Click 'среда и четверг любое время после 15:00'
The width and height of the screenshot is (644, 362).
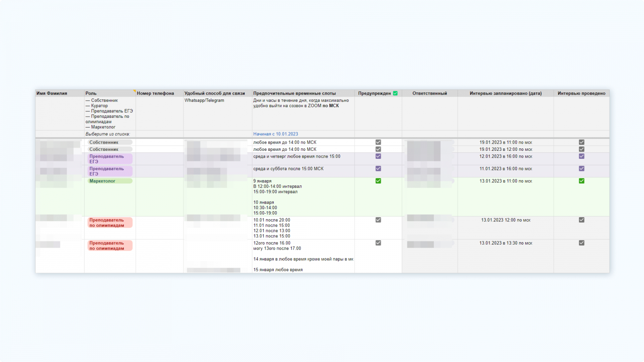tap(297, 156)
